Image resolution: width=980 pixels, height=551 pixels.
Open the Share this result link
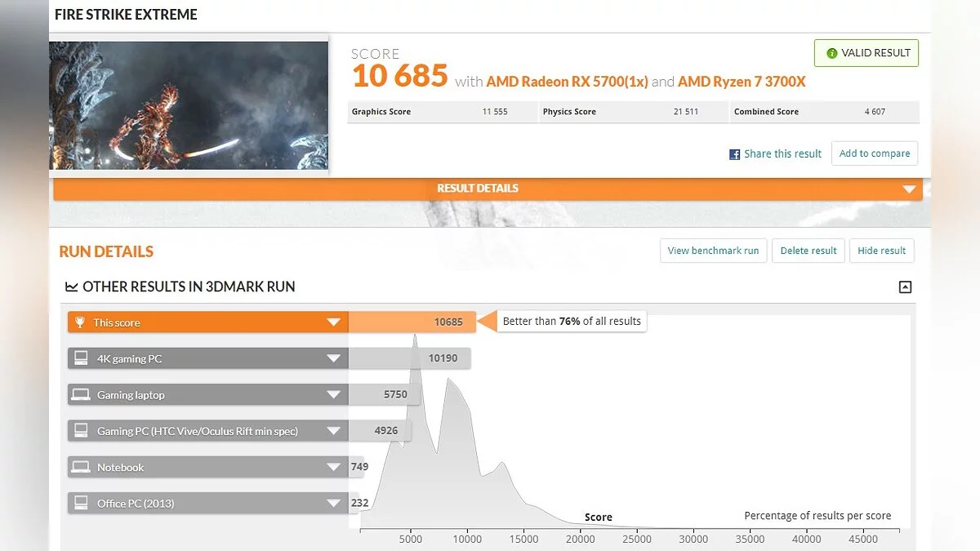[x=782, y=154]
